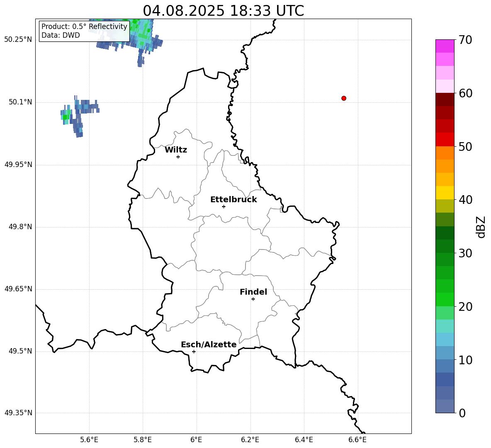Click the 5.8°E longitude label
The height and width of the screenshot is (448, 491).
coord(143,440)
